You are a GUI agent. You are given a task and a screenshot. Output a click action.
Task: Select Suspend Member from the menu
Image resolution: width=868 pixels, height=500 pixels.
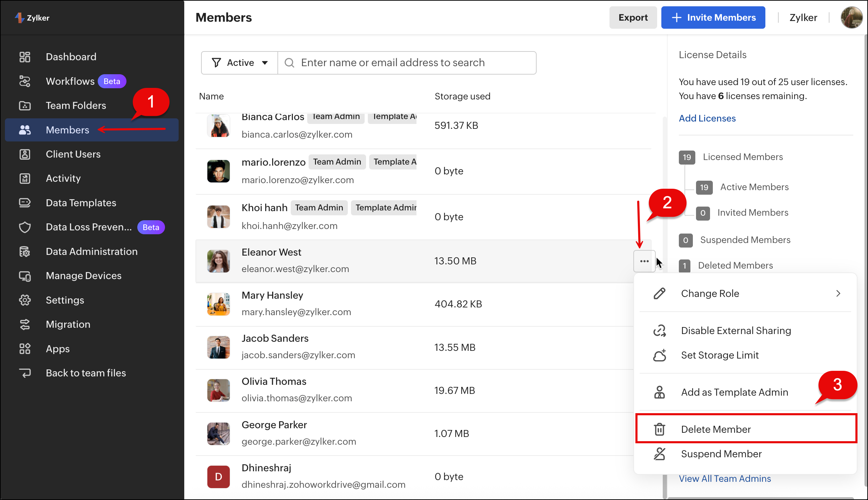721,454
